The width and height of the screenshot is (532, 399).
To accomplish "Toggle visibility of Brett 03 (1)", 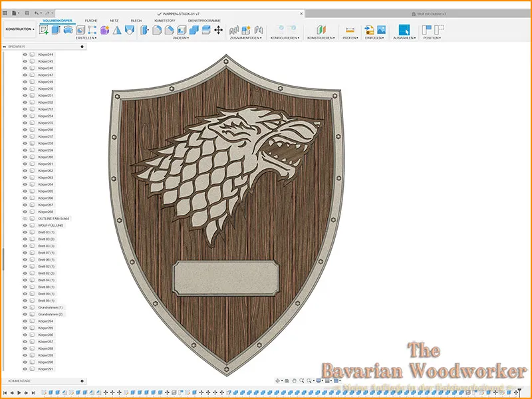I will [25, 232].
